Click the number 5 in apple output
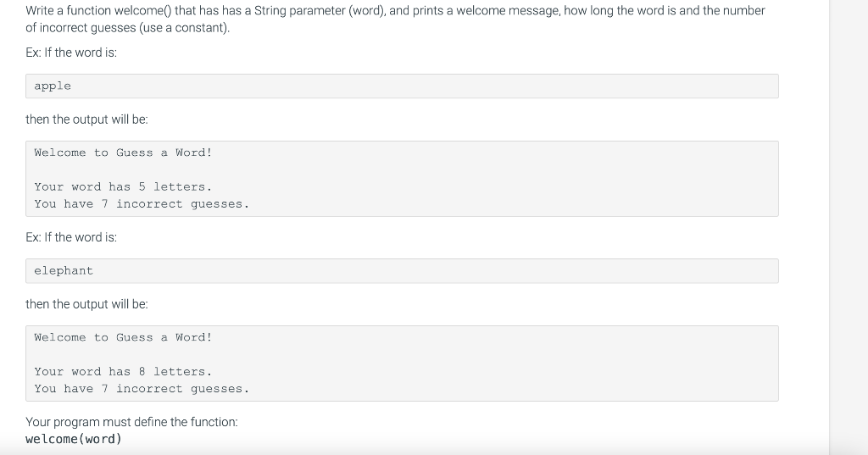 click(142, 186)
